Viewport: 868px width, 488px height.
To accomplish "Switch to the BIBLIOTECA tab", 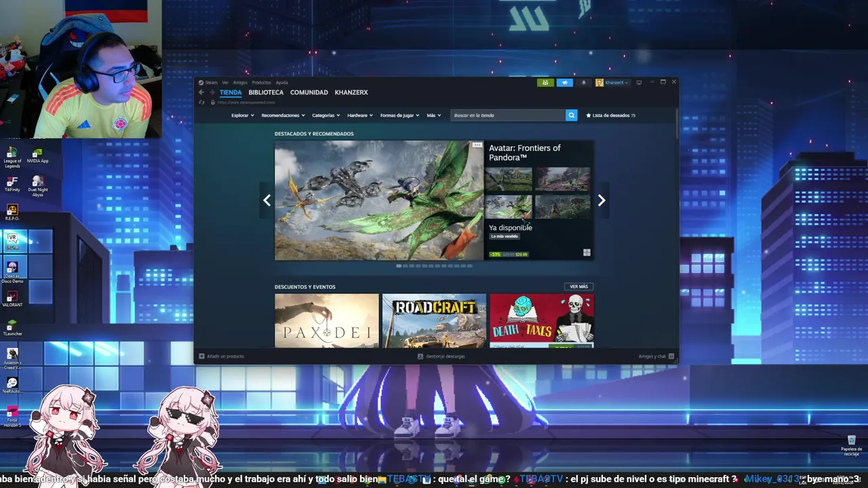I will click(x=266, y=92).
